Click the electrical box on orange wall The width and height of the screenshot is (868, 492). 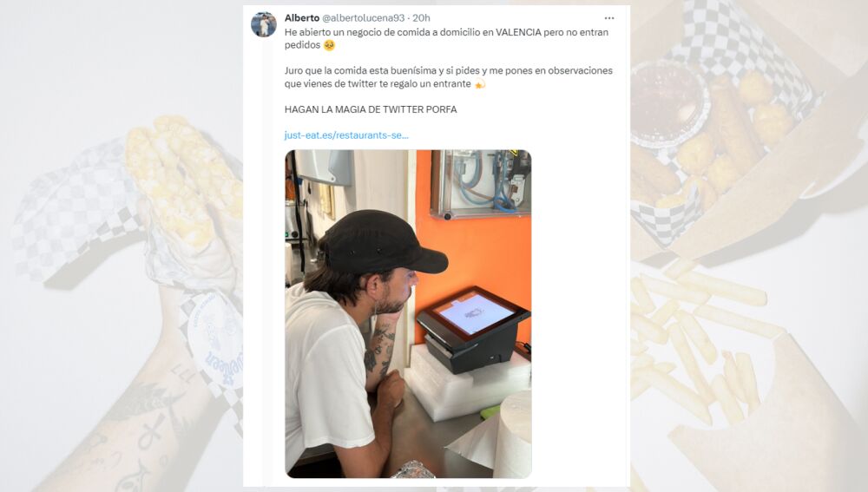coord(481,184)
